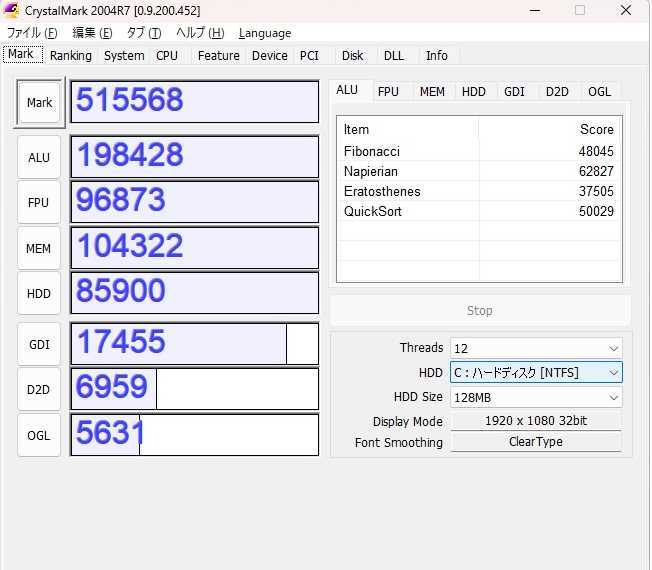Start the D2D benchmark button
652x570 pixels.
[x=39, y=389]
